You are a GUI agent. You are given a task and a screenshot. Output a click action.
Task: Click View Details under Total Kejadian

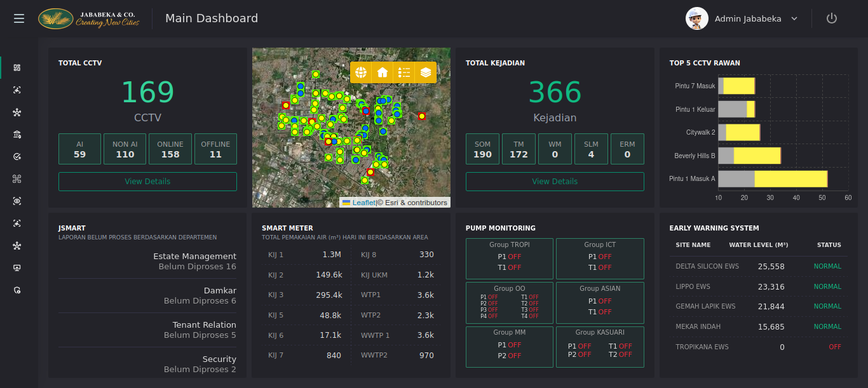(555, 182)
